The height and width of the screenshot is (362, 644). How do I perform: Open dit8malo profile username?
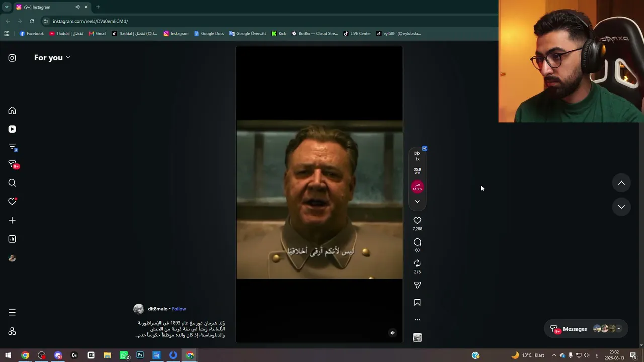pyautogui.click(x=157, y=309)
